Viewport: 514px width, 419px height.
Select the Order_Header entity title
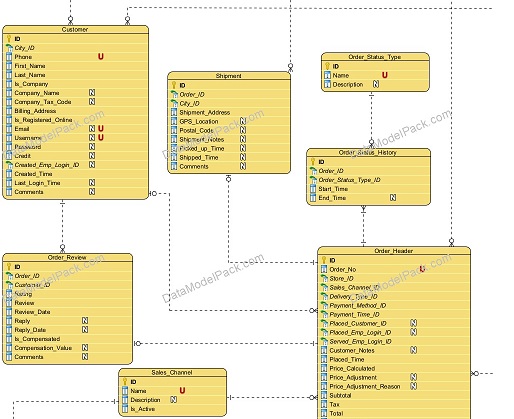(x=394, y=251)
